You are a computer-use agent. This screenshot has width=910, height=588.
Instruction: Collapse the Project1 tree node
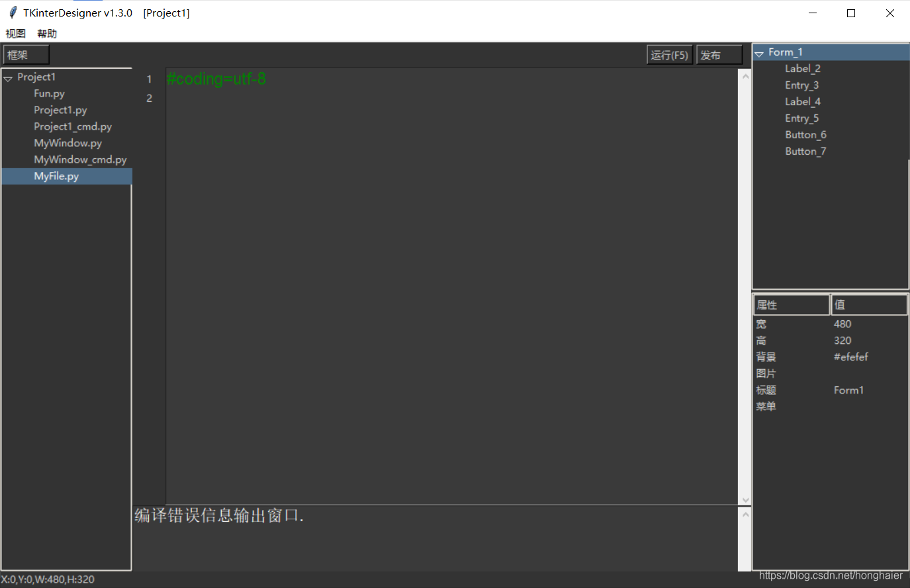click(8, 78)
